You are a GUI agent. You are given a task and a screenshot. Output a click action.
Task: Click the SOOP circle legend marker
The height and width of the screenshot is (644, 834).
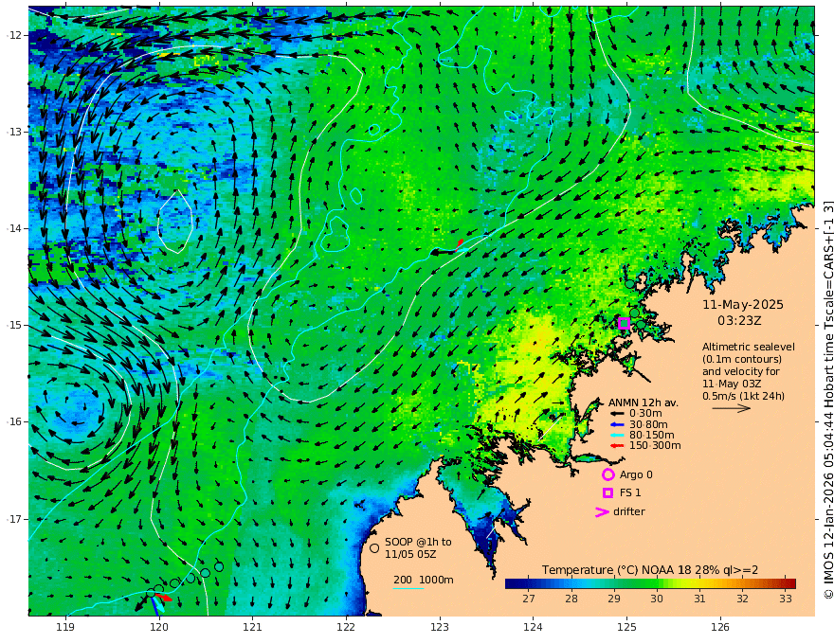click(x=374, y=547)
